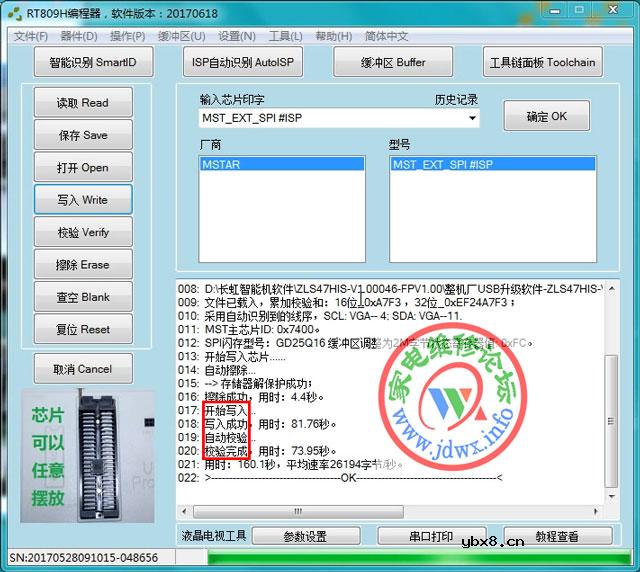Open the 缓冲区 Buffer button

click(x=393, y=62)
